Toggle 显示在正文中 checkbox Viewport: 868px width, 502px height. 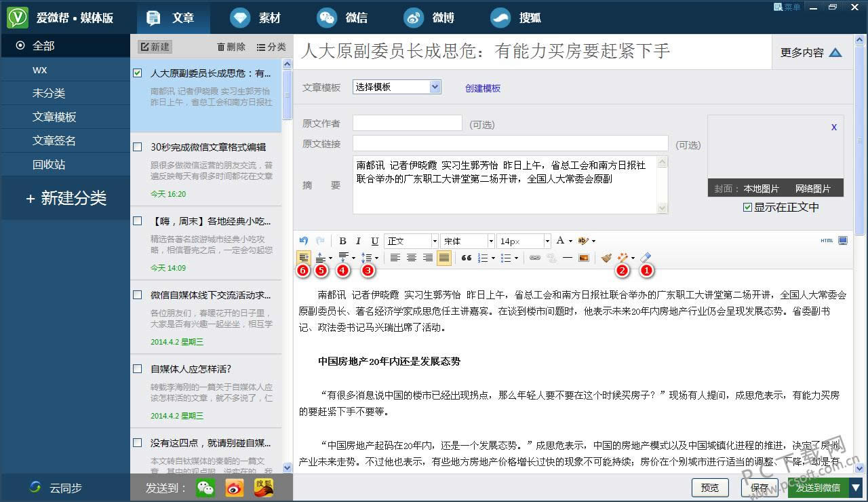[747, 208]
